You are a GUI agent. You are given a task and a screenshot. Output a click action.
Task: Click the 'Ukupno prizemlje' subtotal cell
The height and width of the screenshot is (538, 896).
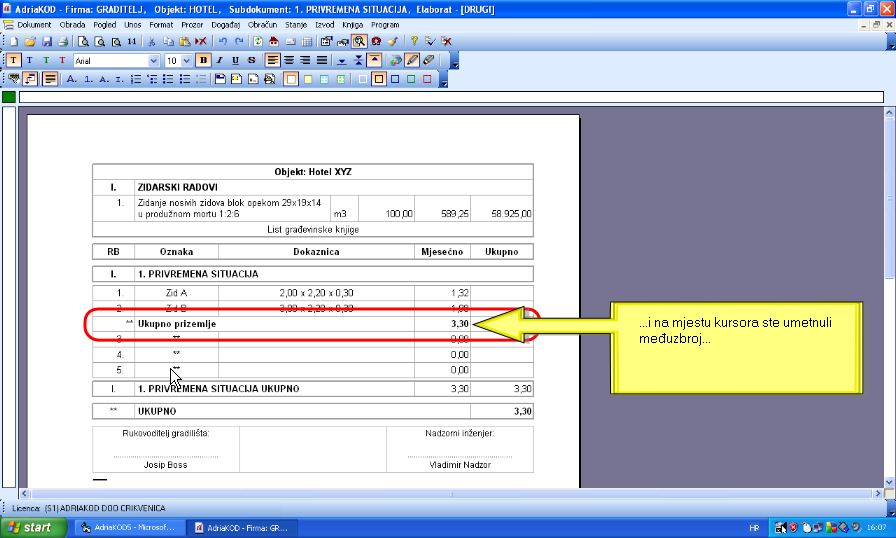point(274,324)
